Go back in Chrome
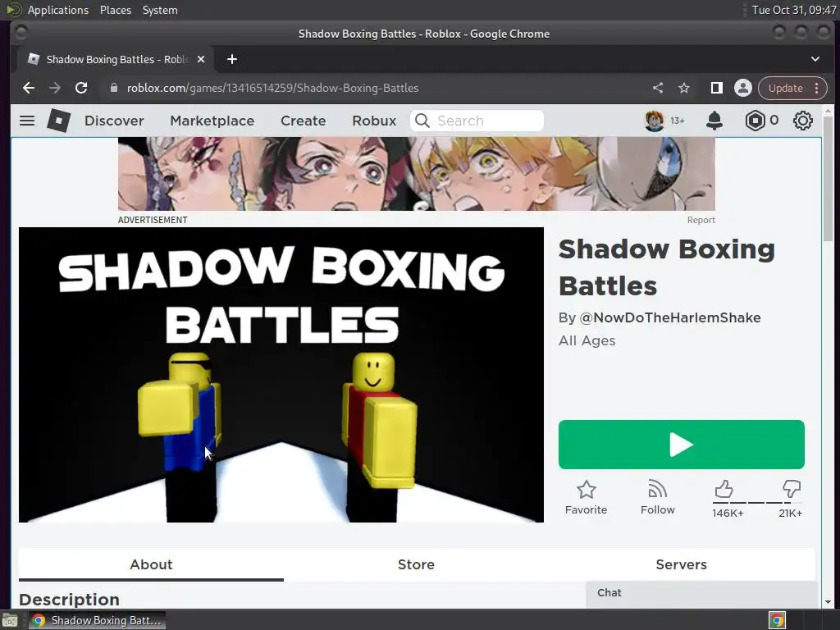 click(29, 88)
